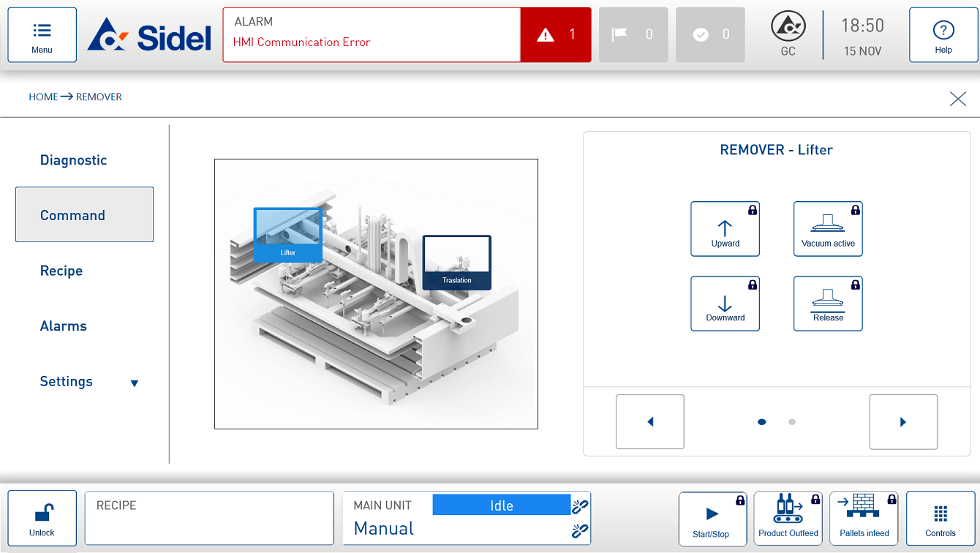Activate the Upward lifter command
Image resolution: width=980 pixels, height=553 pixels.
[x=725, y=229]
